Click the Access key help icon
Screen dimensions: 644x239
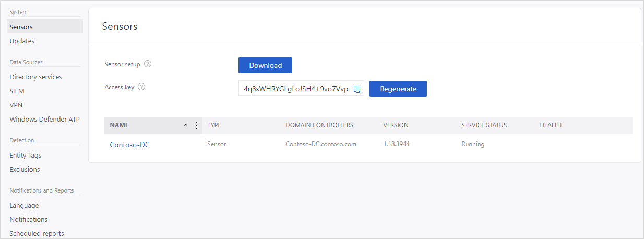coord(141,87)
